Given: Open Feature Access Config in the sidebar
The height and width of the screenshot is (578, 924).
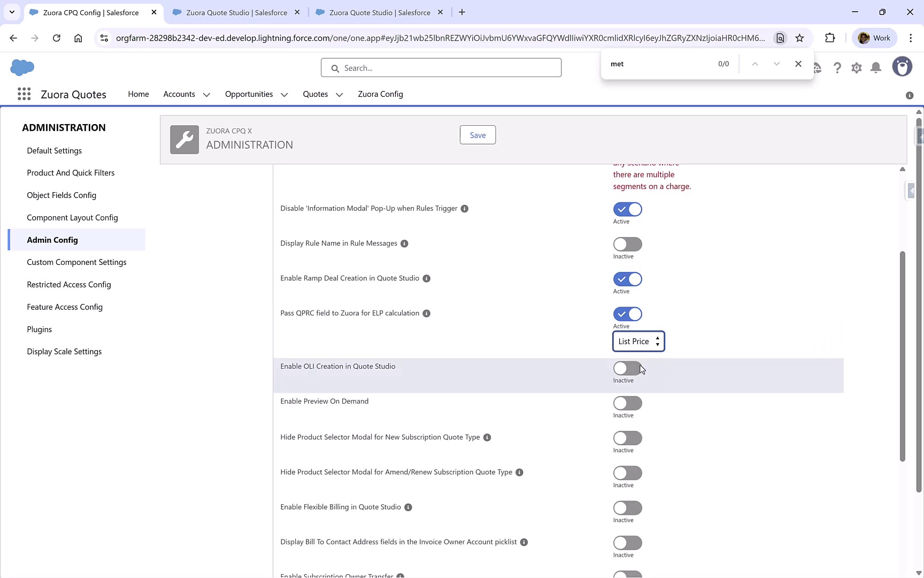Looking at the screenshot, I should [65, 307].
